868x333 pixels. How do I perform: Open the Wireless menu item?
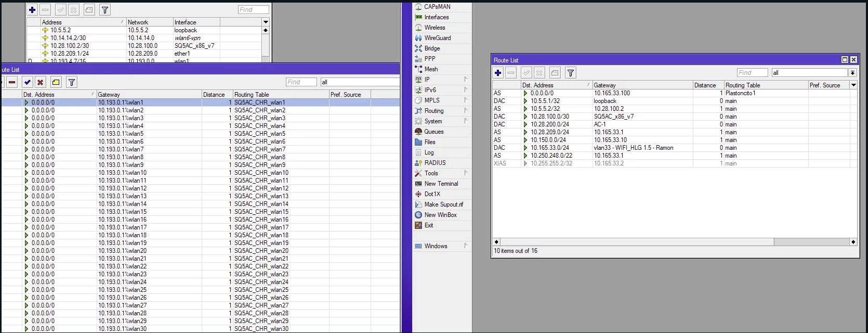click(x=435, y=28)
